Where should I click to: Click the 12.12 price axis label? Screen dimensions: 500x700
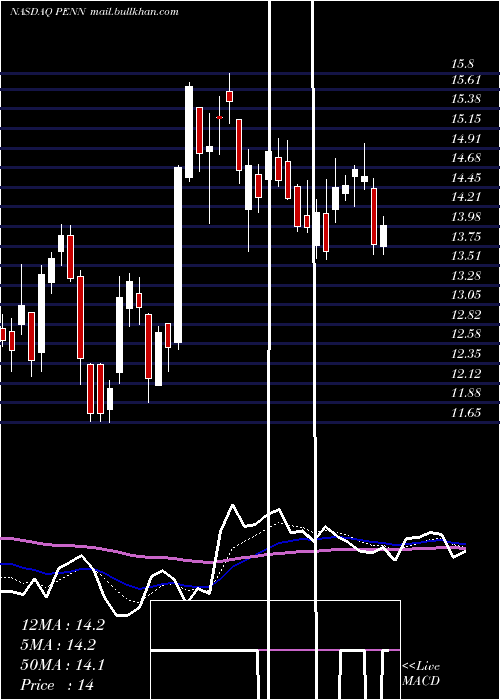point(466,373)
